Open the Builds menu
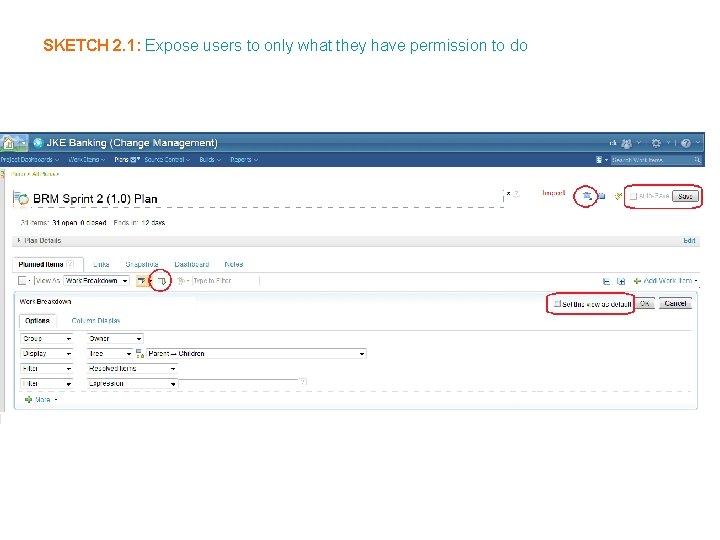The width and height of the screenshot is (720, 540). coord(210,160)
